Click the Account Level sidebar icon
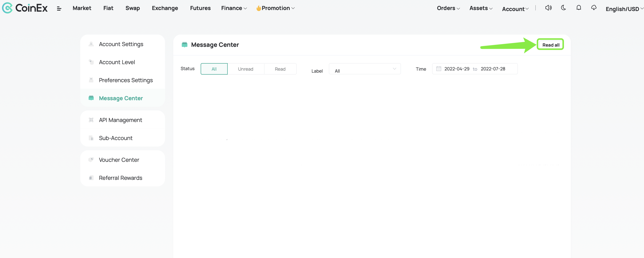 coord(91,62)
